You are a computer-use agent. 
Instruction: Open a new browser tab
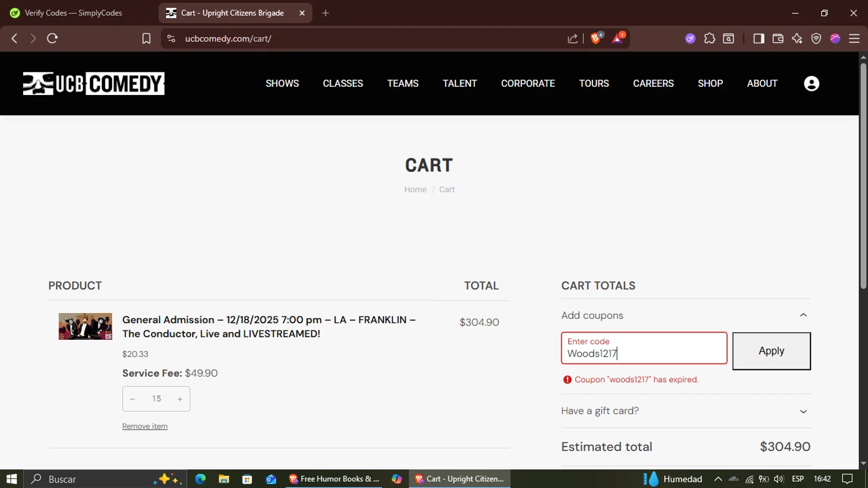(326, 13)
